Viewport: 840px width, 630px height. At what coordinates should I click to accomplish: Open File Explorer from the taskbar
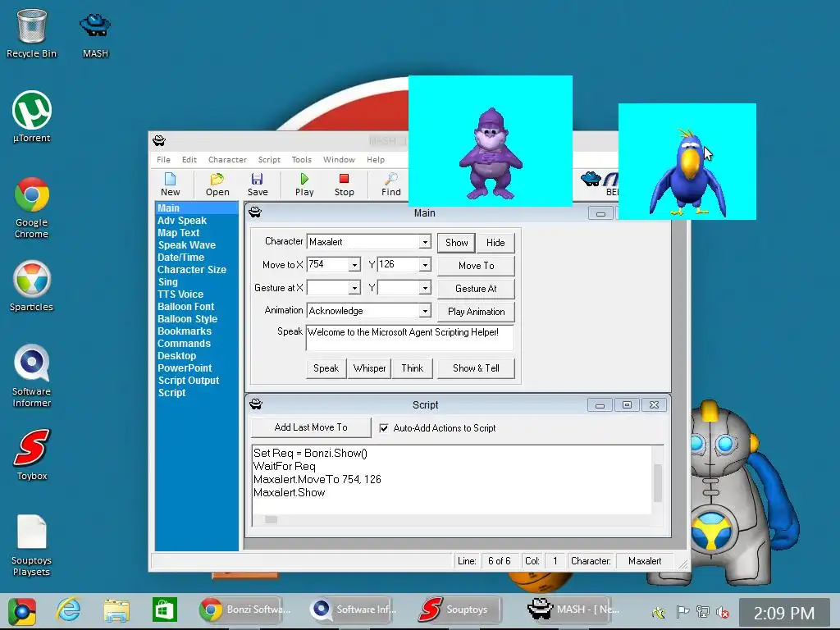coord(116,610)
